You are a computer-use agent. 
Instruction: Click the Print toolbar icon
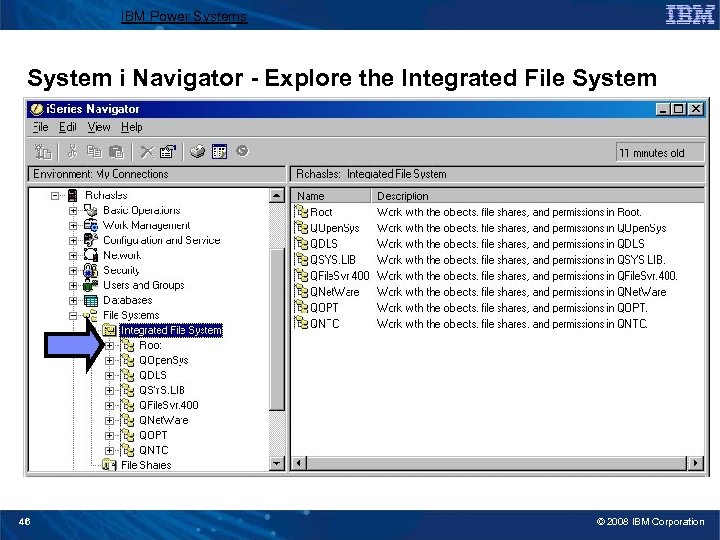[x=197, y=151]
